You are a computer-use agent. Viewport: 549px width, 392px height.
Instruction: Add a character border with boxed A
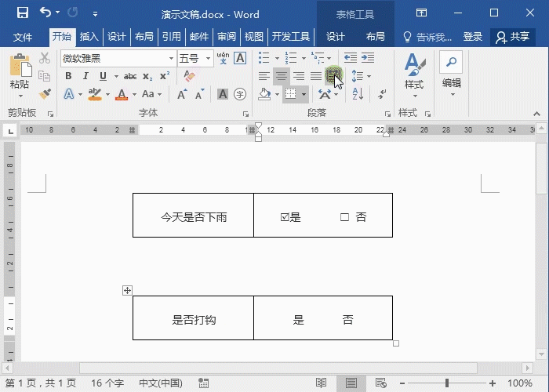(x=240, y=58)
